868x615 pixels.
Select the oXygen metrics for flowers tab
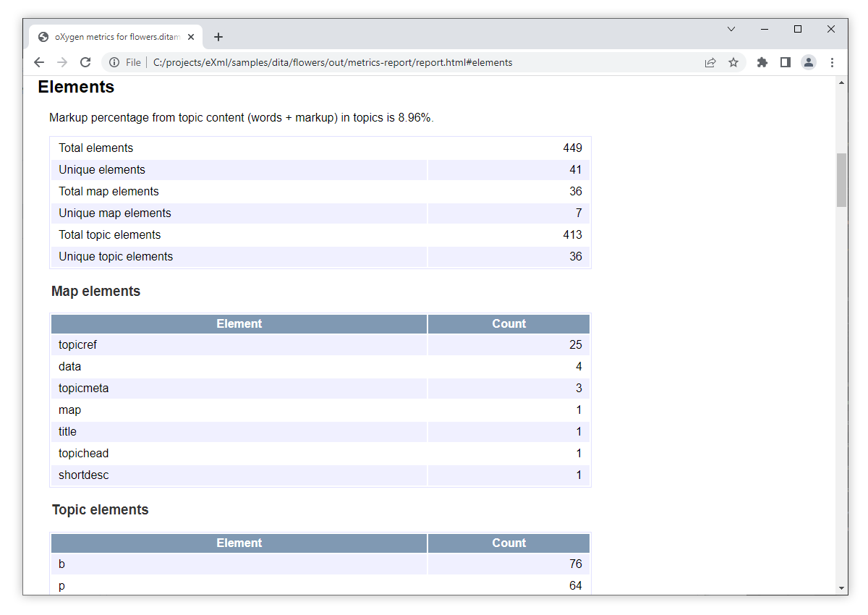(116, 37)
